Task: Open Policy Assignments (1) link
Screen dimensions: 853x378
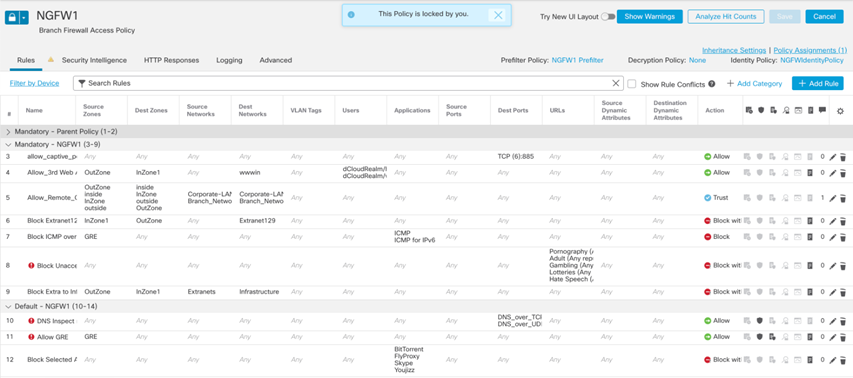Action: pyautogui.click(x=809, y=50)
